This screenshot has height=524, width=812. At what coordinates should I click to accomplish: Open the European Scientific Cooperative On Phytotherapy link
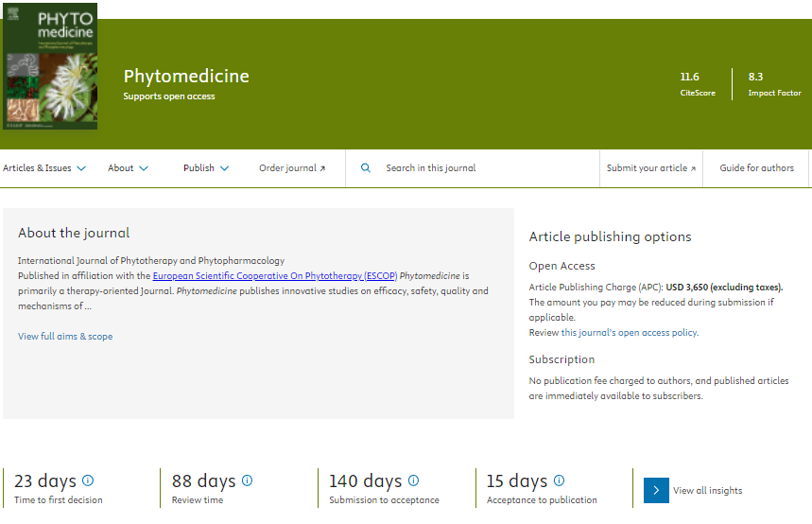coord(274,276)
